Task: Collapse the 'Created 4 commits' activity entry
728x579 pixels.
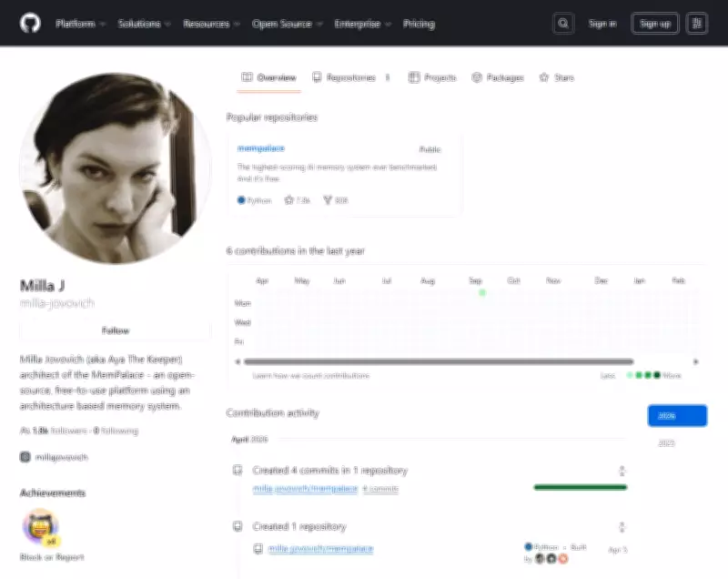Action: point(622,471)
